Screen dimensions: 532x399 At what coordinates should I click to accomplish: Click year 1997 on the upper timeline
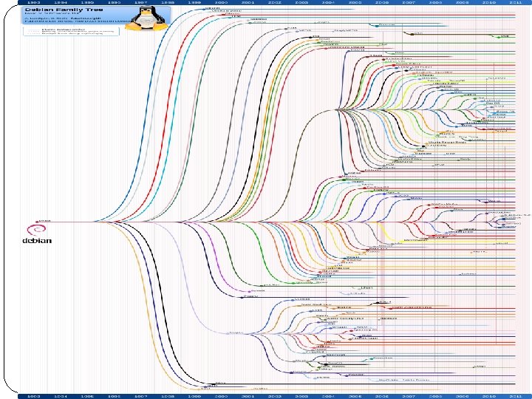141,2
